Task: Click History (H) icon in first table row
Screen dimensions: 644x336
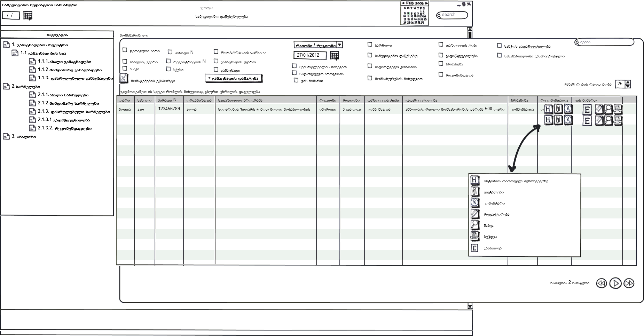Action: 549,109
